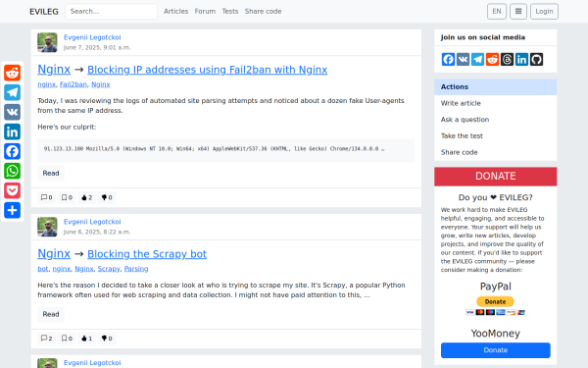The height and width of the screenshot is (368, 588).
Task: Select Share code in the Actions panel
Action: (495, 152)
